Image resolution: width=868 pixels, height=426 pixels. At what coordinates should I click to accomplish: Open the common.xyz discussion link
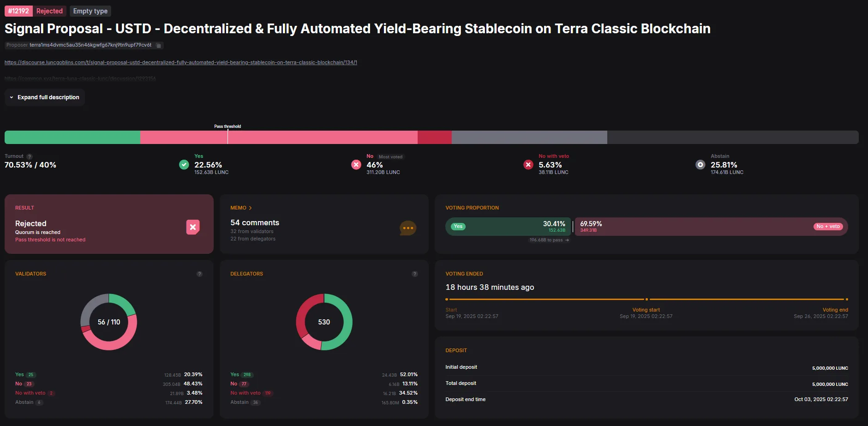(80, 78)
